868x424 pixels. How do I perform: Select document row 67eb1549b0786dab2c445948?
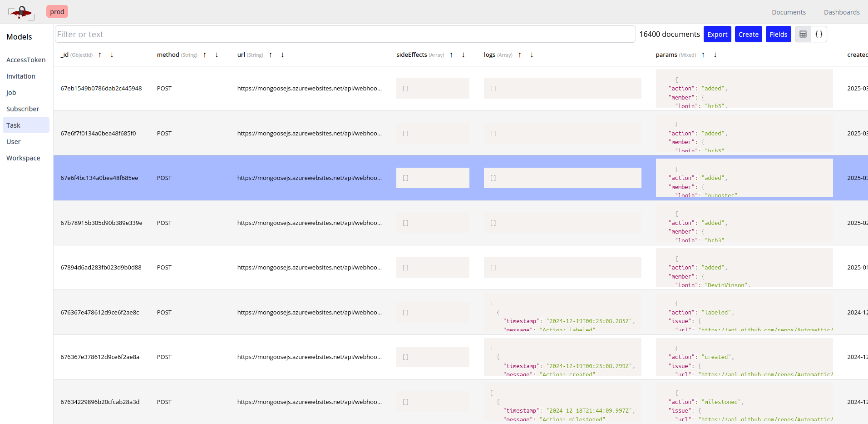click(x=101, y=89)
